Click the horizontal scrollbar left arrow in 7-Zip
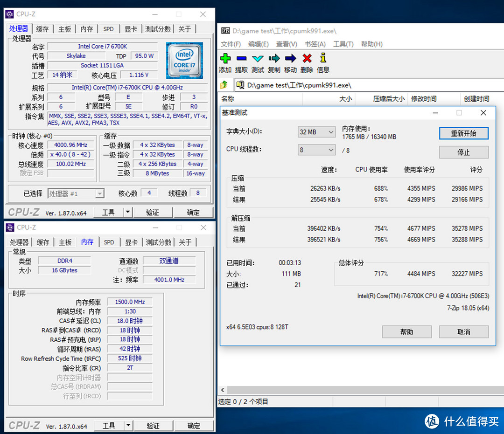The width and height of the screenshot is (504, 434). [223, 390]
